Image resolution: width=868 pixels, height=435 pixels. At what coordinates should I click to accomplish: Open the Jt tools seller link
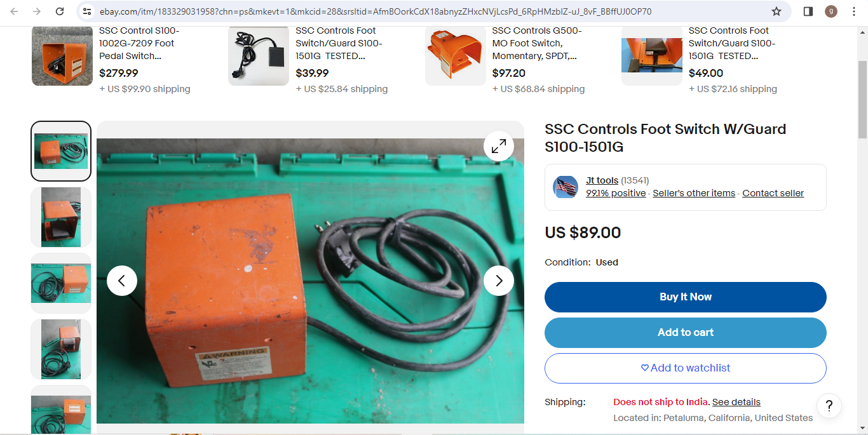coord(602,181)
